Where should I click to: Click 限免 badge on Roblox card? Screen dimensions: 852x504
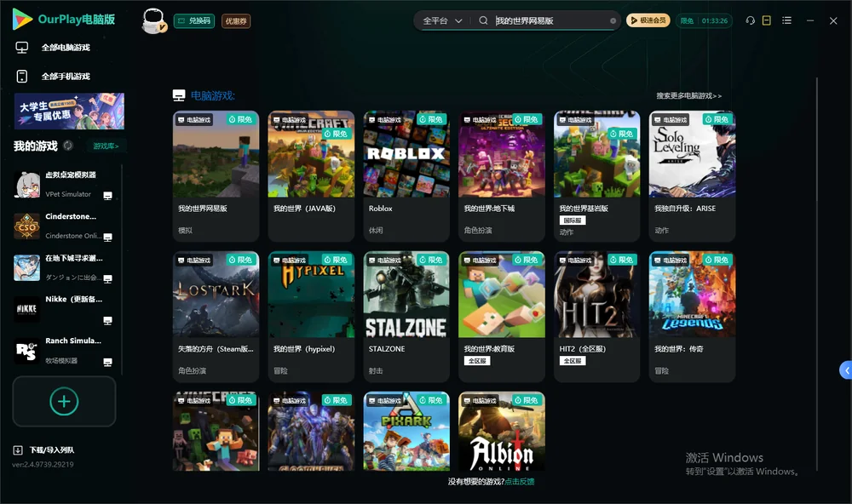tap(430, 119)
